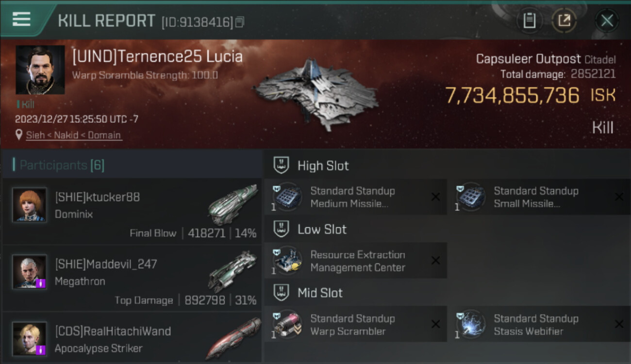The image size is (631, 364).
Task: View Ternence25 Lucia's portrait
Action: (x=40, y=70)
